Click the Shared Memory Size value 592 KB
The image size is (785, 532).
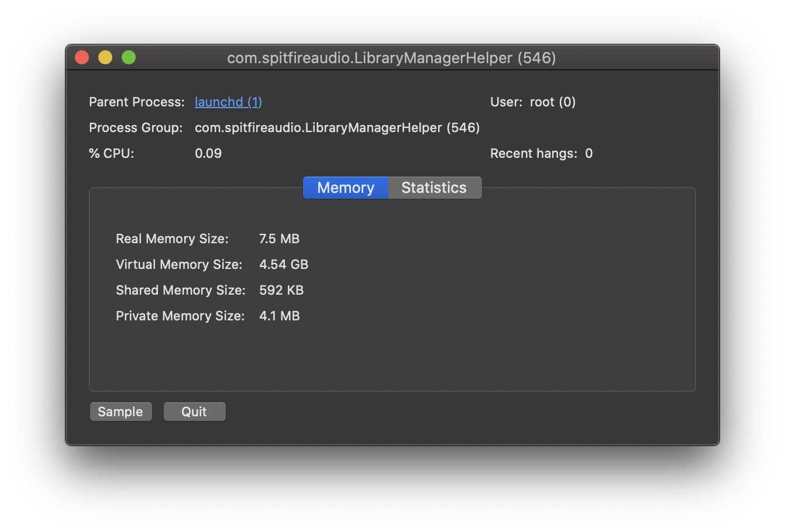click(281, 290)
